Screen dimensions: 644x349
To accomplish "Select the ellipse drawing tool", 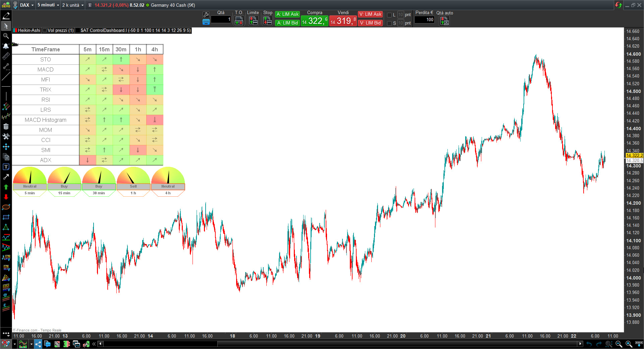I will (x=6, y=207).
